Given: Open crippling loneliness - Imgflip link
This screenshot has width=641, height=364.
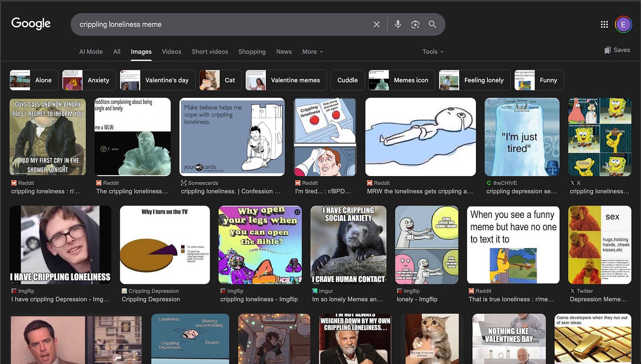Looking at the screenshot, I should 259,299.
